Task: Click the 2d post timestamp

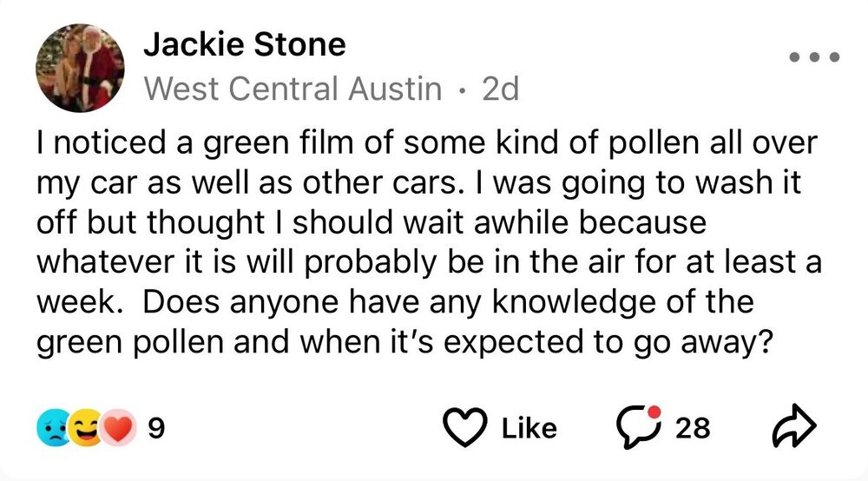Action: click(x=500, y=89)
